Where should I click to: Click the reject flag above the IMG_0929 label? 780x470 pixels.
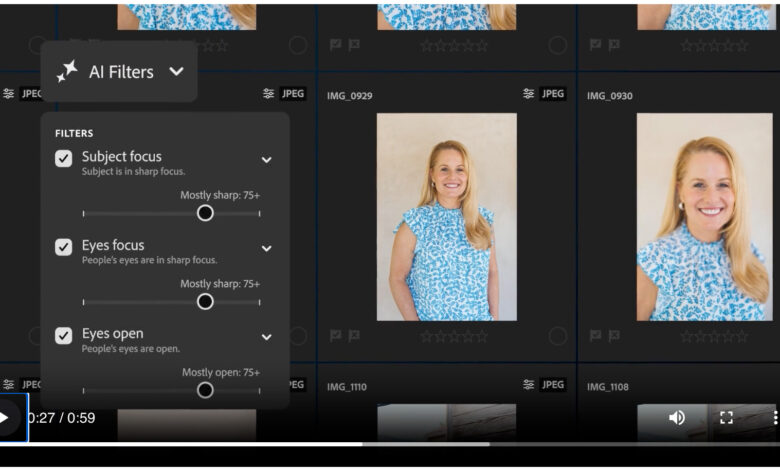click(354, 45)
